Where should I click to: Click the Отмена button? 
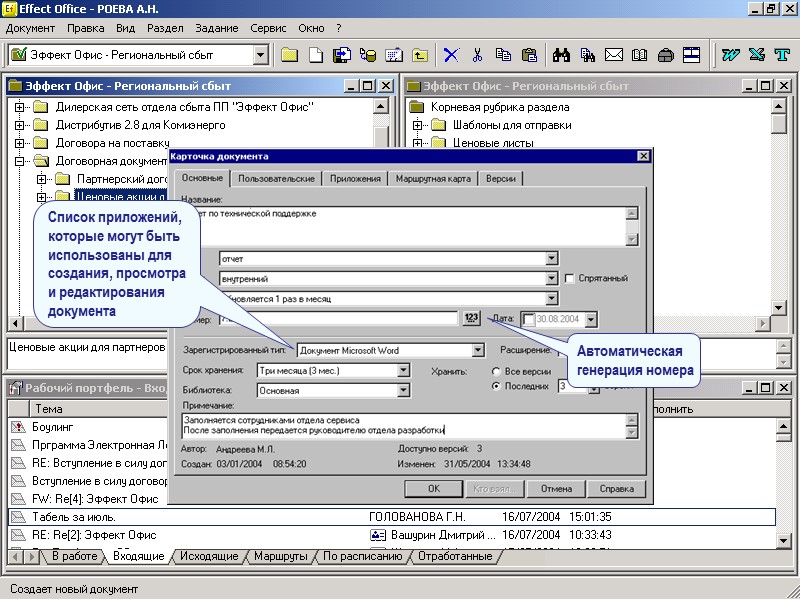(556, 488)
